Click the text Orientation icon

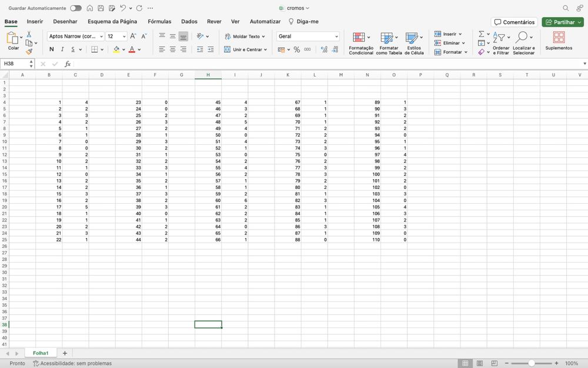click(x=200, y=37)
